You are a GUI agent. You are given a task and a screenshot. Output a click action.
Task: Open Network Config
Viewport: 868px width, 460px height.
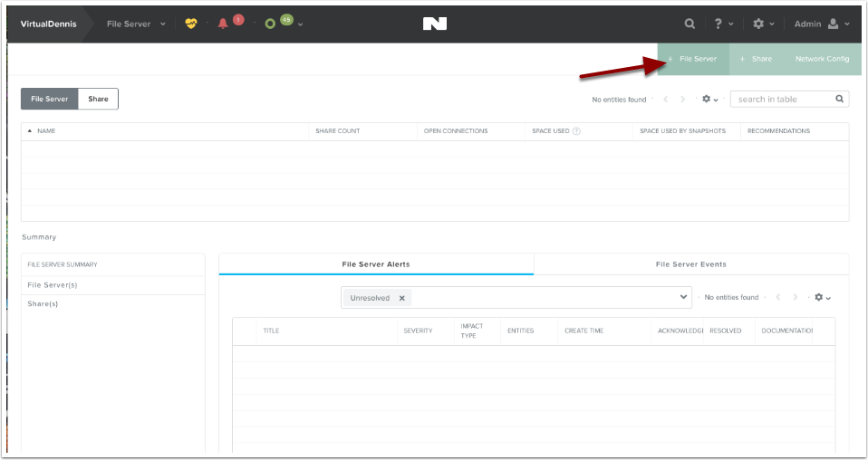[x=822, y=59]
